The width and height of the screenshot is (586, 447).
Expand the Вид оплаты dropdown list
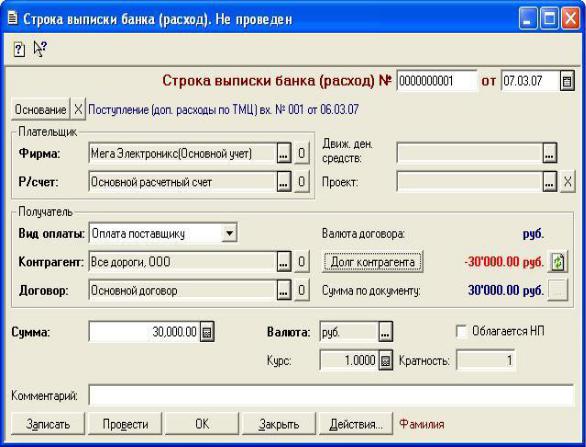(x=229, y=234)
